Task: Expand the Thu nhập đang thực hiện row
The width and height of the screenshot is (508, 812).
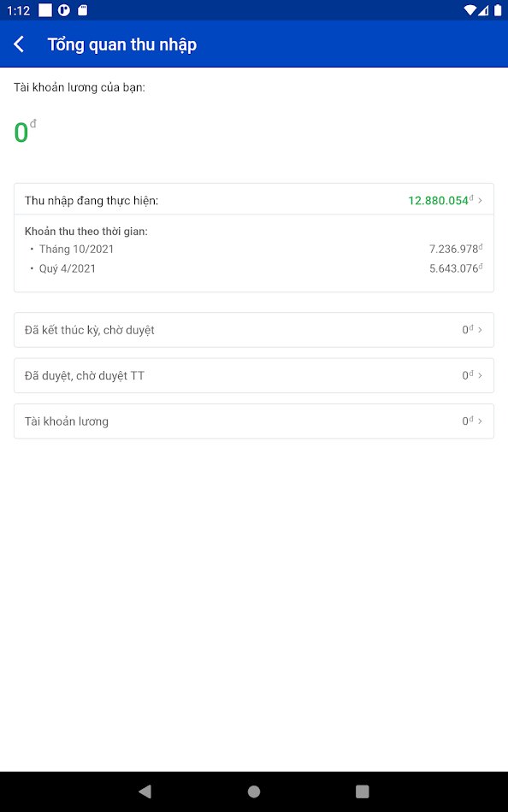Action: (253, 199)
